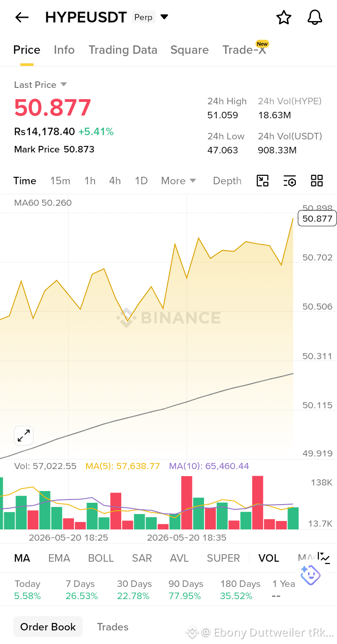Viewport: 337px width, 644px height.
Task: Open the Depth chart view
Action: coord(227,181)
